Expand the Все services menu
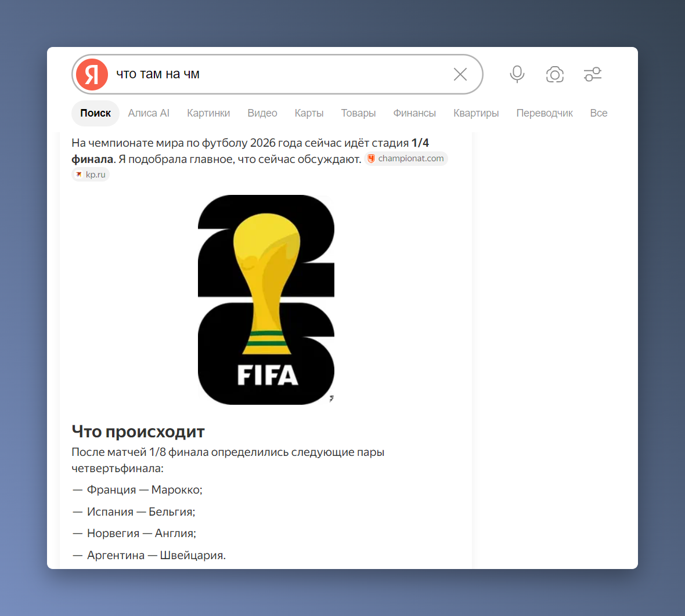 pos(599,113)
